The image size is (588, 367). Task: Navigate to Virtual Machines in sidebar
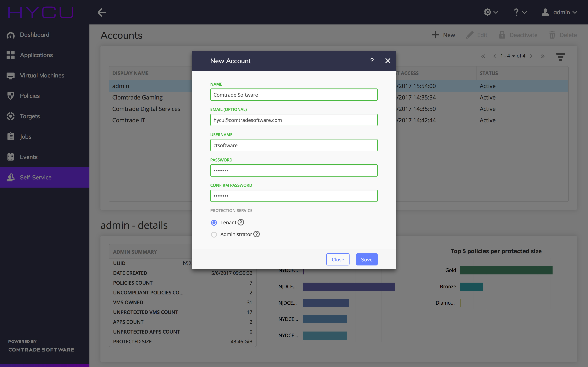(42, 75)
